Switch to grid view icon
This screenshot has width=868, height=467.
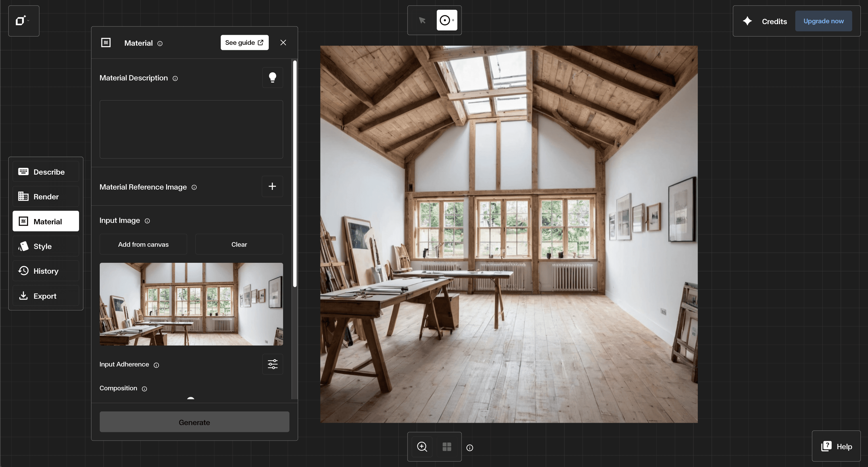446,446
